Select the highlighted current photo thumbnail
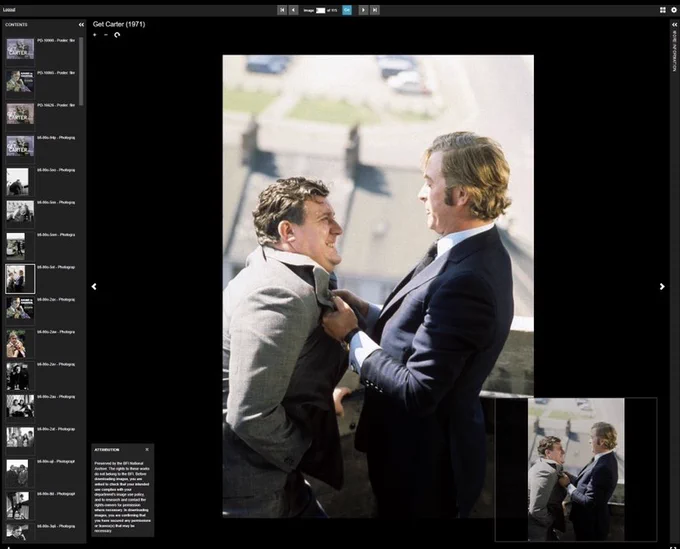 click(20, 279)
